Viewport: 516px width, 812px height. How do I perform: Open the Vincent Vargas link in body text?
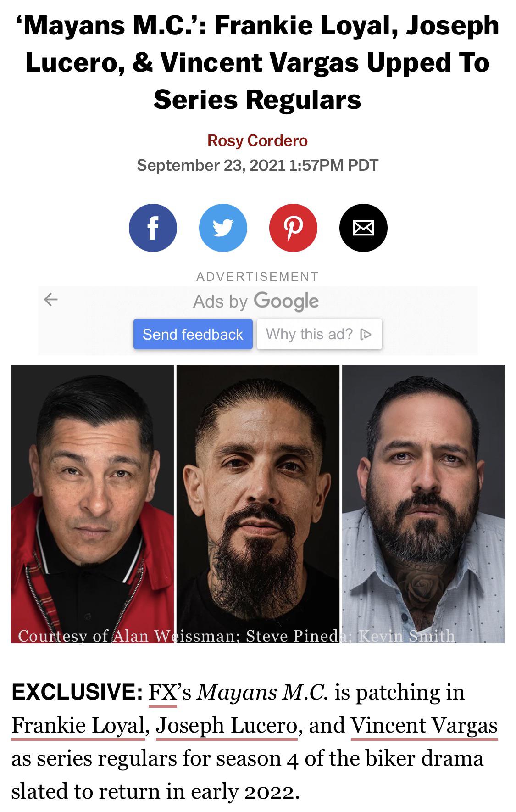point(424,725)
